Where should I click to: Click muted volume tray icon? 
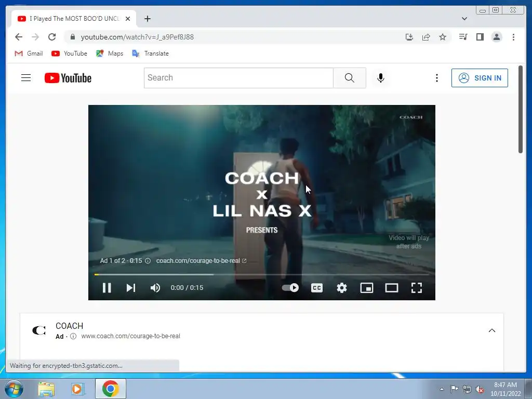[480, 389]
